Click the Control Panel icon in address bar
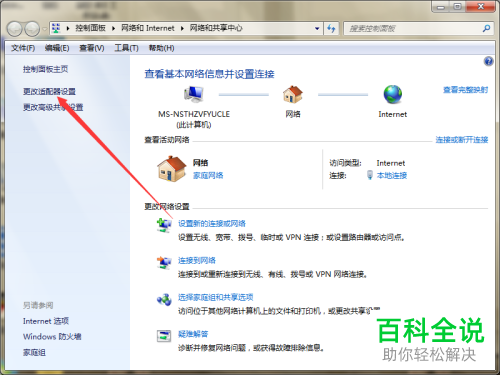This screenshot has width=500, height=375. click(56, 28)
